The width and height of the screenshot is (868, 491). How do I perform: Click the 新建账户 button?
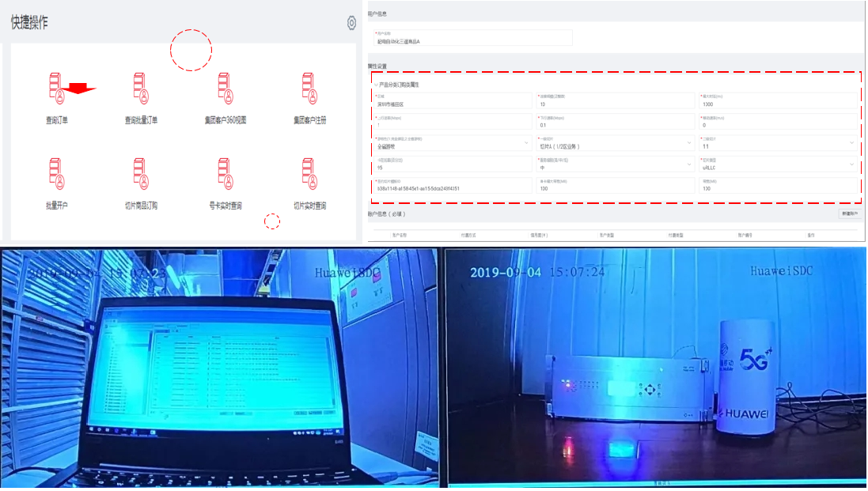pyautogui.click(x=849, y=214)
